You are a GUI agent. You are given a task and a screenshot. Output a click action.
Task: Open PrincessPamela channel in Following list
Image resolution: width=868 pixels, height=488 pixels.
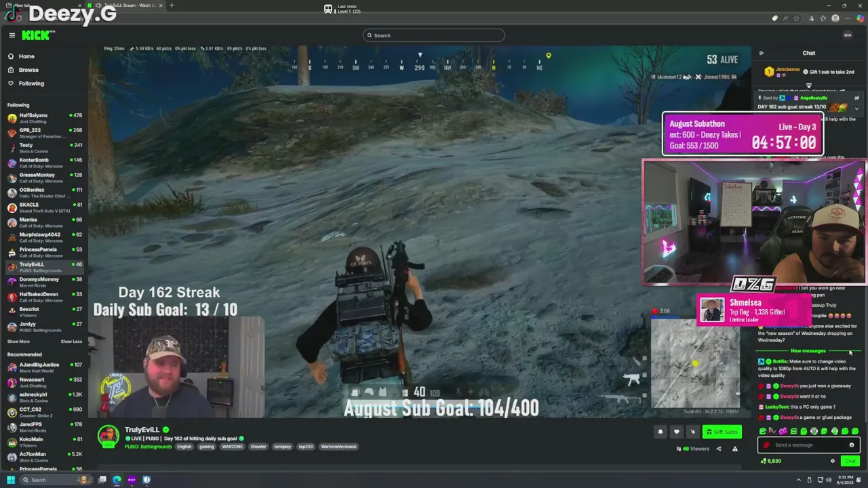point(45,252)
